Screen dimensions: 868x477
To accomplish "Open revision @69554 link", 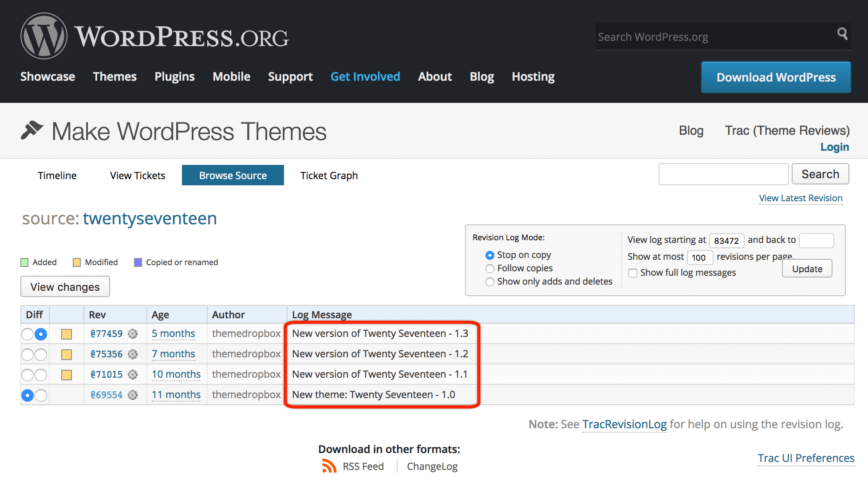I will (x=107, y=395).
